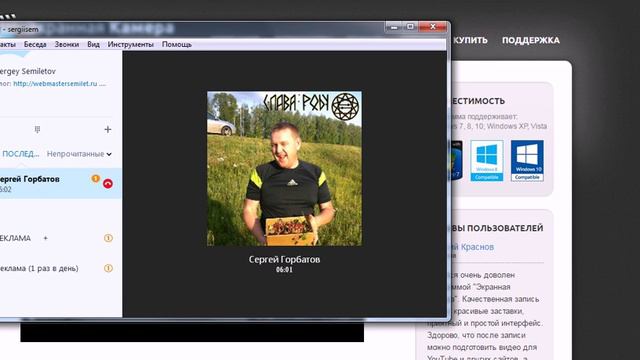Select the Сергей Горбатов conversation
Image resolution: width=640 pixels, height=360 pixels.
point(61,184)
